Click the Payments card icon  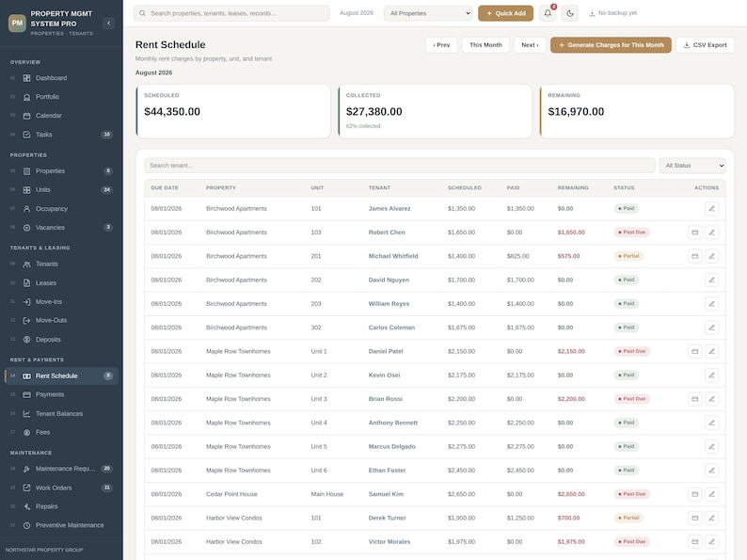26,394
